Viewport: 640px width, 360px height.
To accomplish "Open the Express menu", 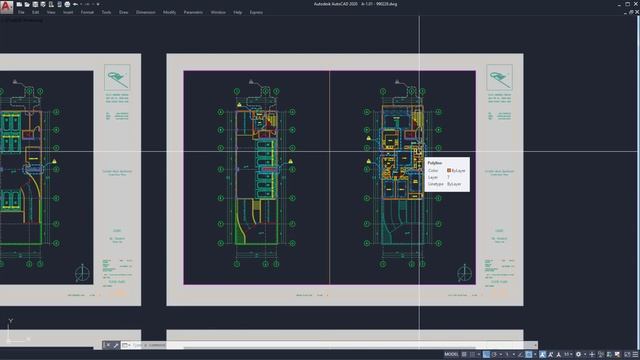I will [256, 12].
